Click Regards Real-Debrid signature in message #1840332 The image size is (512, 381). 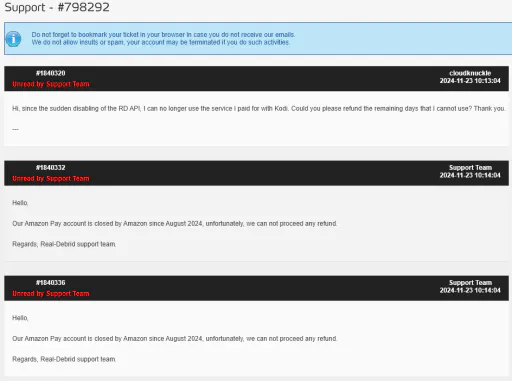(x=64, y=244)
